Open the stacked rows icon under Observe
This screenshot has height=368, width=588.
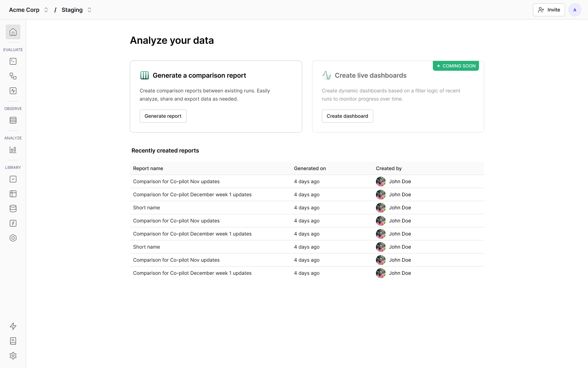tap(13, 120)
